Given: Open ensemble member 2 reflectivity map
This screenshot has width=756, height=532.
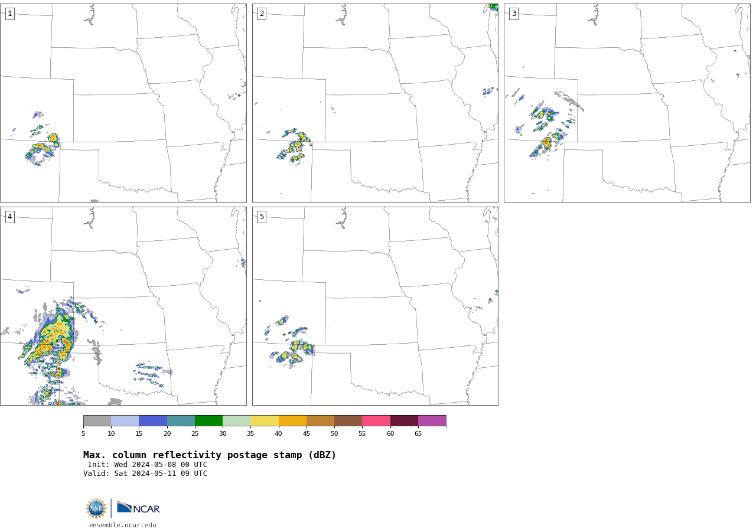Looking at the screenshot, I should coord(375,103).
